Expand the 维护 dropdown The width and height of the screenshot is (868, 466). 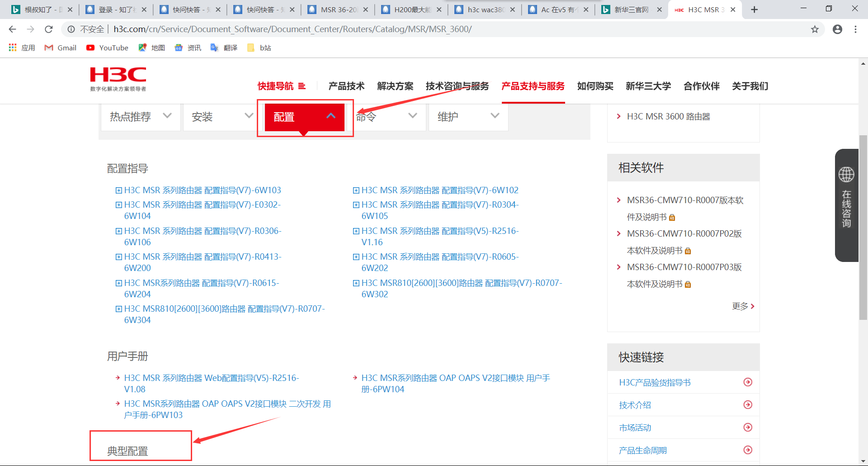point(468,117)
